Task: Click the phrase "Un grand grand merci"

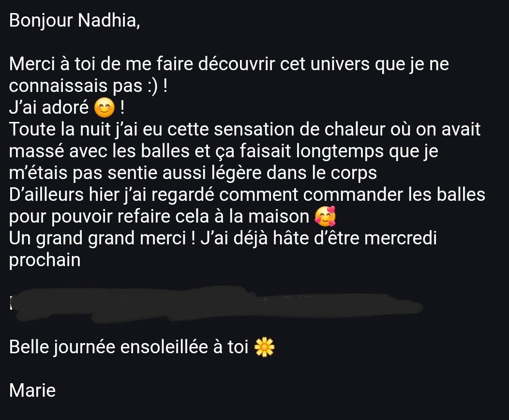Action: (x=97, y=239)
